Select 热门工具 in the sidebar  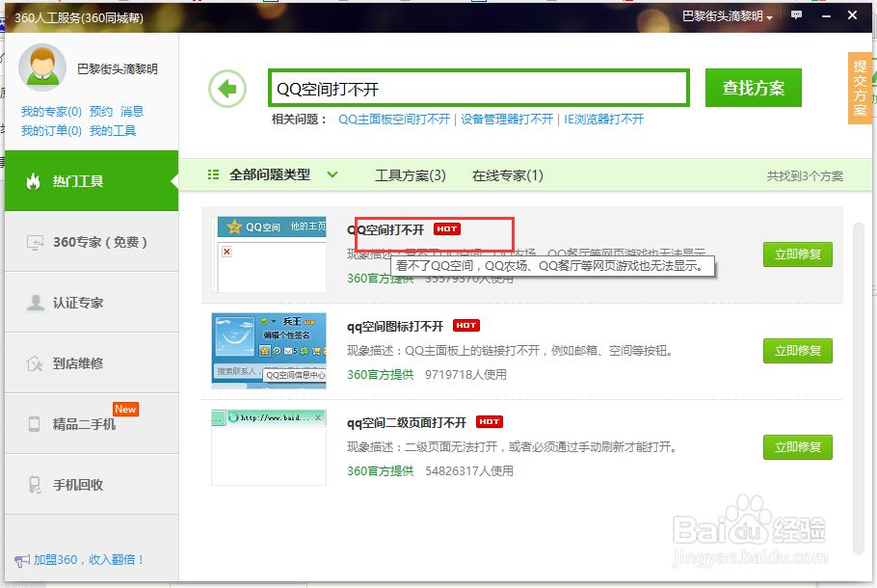[92, 180]
